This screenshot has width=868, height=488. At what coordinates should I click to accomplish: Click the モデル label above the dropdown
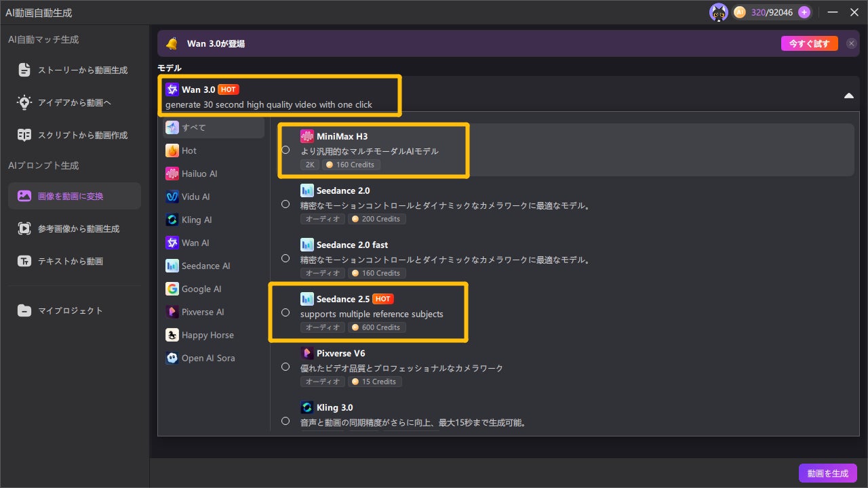coord(170,68)
